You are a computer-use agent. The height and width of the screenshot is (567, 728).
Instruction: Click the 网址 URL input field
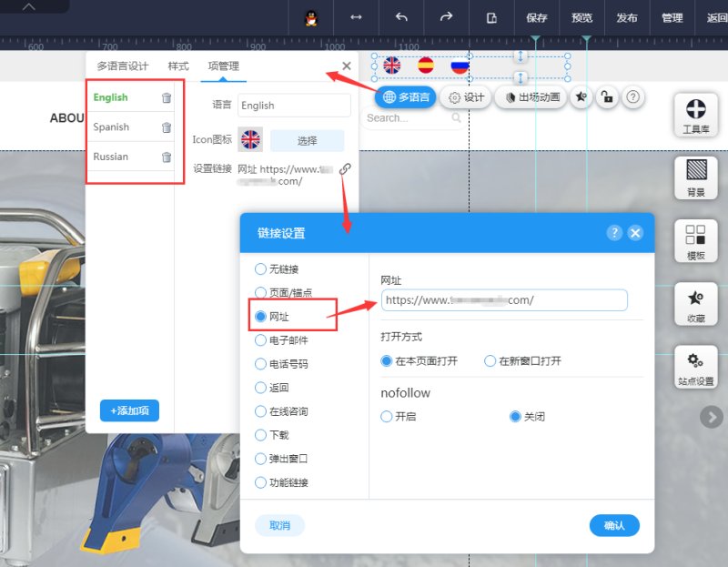504,300
